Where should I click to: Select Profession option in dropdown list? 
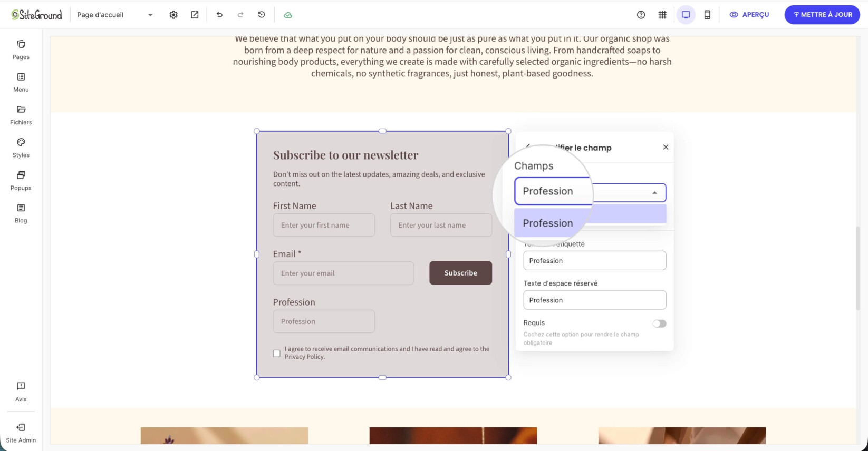[590, 214]
